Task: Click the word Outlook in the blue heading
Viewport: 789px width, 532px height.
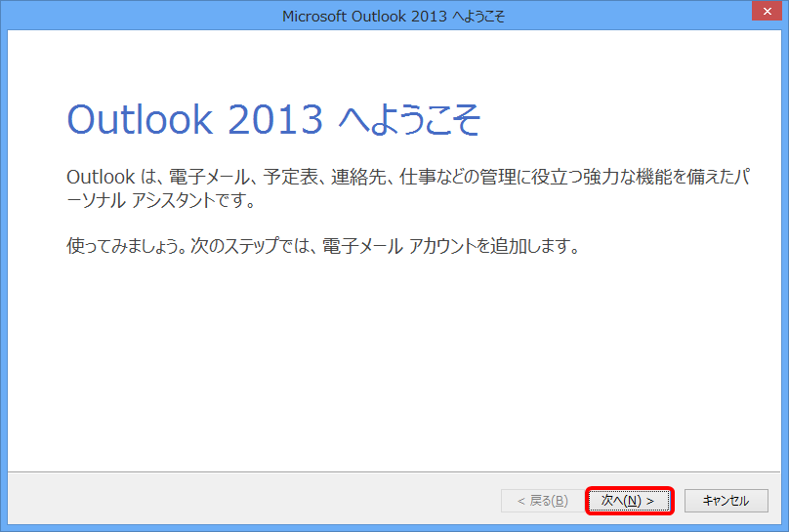Action: tap(140, 119)
